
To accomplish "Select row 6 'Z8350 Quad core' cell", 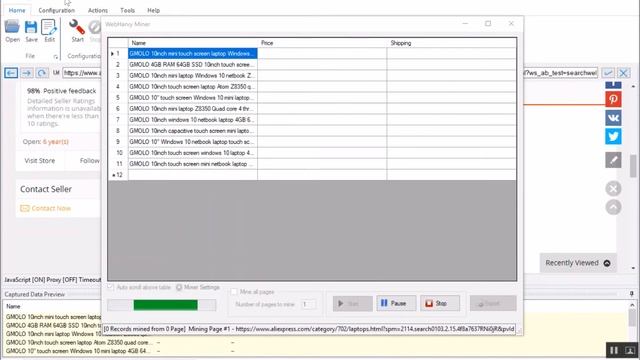I will [x=193, y=109].
